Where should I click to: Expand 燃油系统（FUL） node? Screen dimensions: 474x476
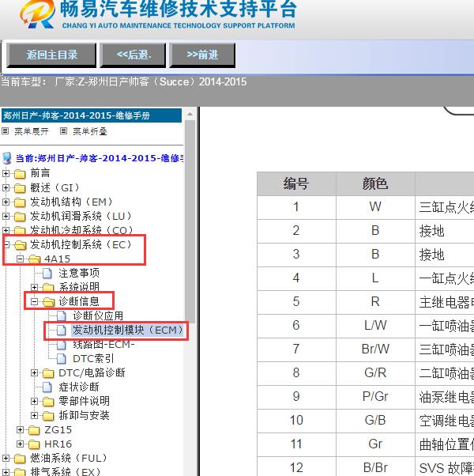point(6,458)
